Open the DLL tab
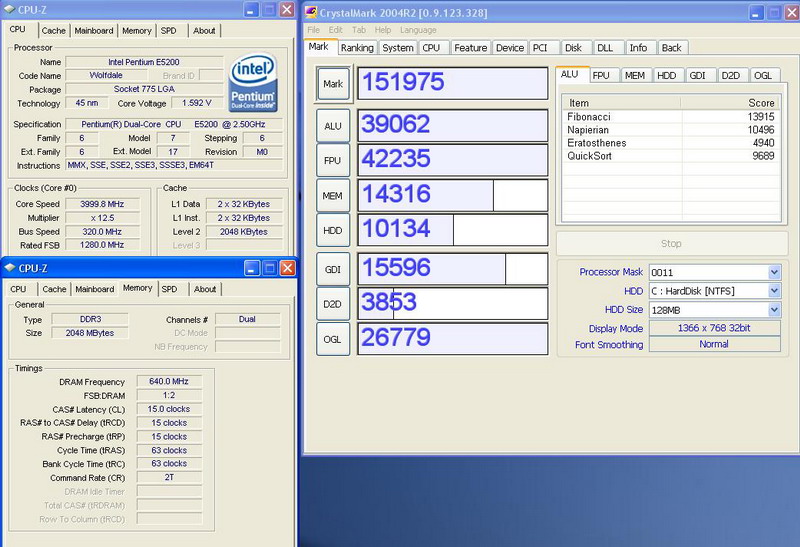Screen dimensions: 800x547 [608, 48]
